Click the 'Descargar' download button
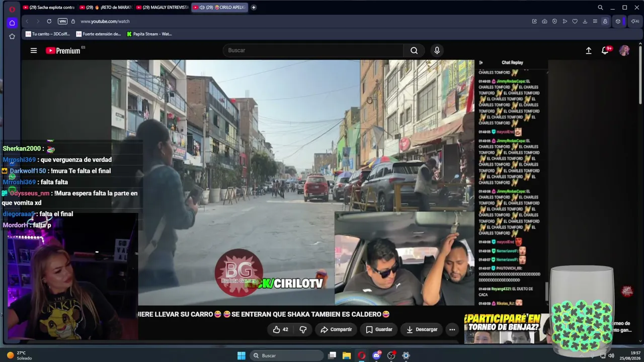 pyautogui.click(x=422, y=329)
